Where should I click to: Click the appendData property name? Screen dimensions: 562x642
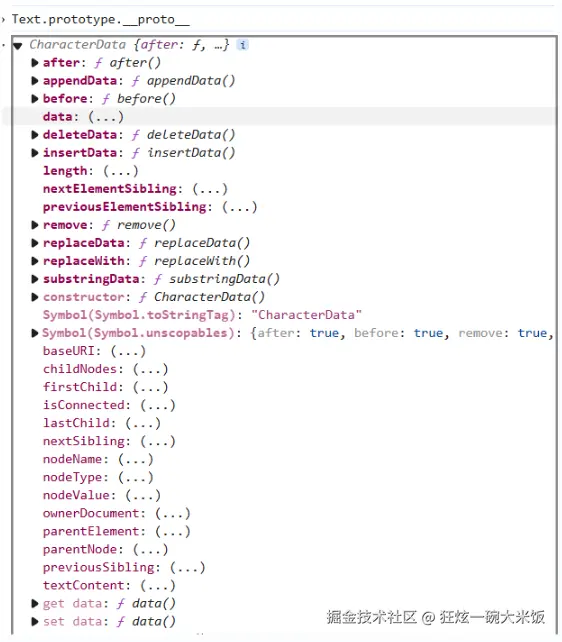point(80,81)
